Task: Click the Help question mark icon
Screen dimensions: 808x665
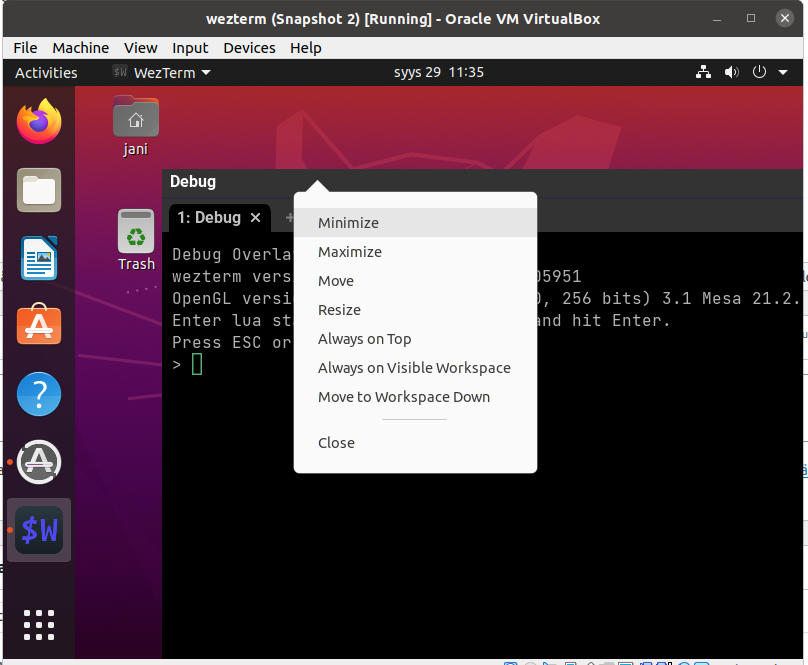Action: tap(39, 394)
